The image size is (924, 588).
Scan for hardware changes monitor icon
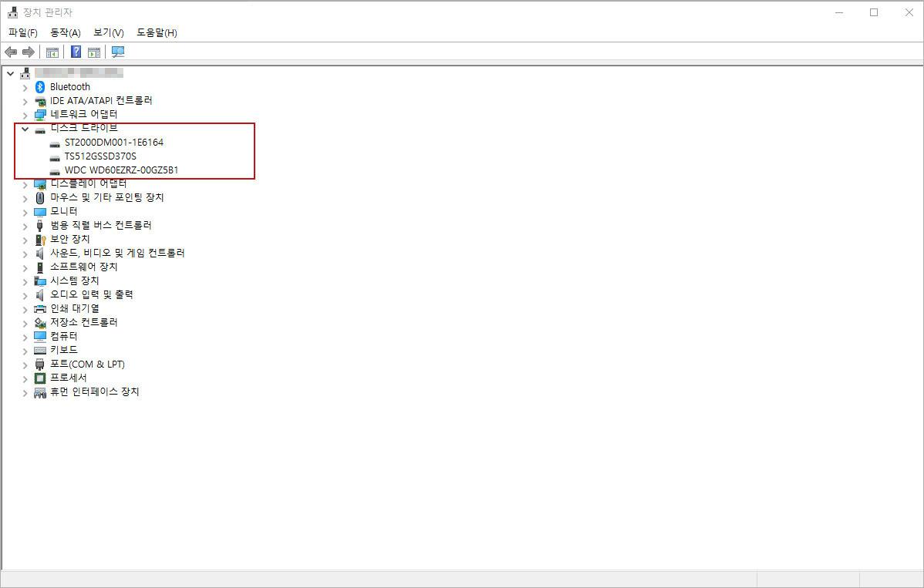tap(118, 52)
